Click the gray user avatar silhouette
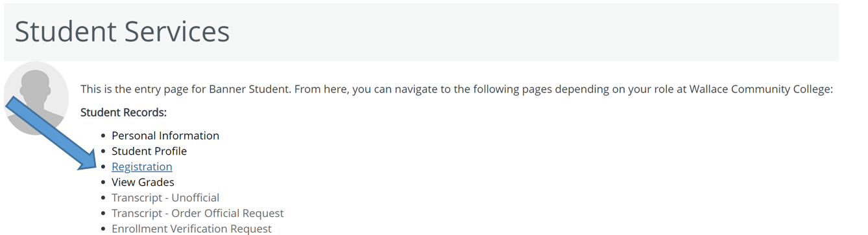The height and width of the screenshot is (235, 868). click(36, 98)
